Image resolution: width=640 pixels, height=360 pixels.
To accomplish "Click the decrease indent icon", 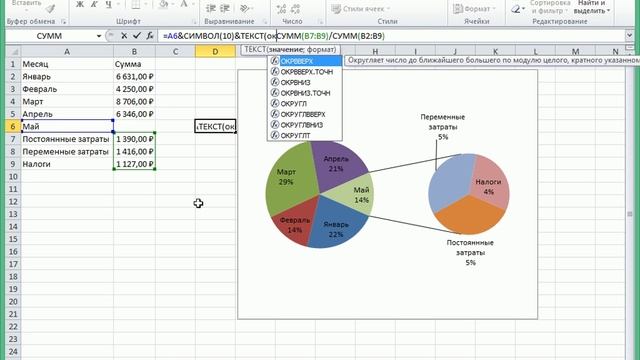I will [x=211, y=8].
